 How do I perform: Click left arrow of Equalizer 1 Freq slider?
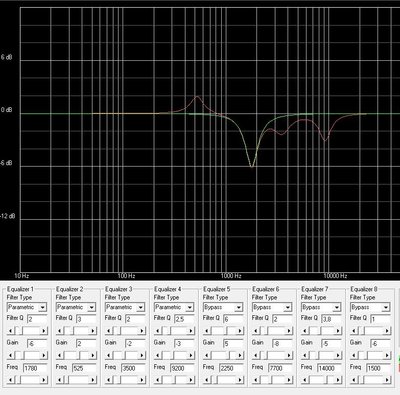[x=10, y=380]
